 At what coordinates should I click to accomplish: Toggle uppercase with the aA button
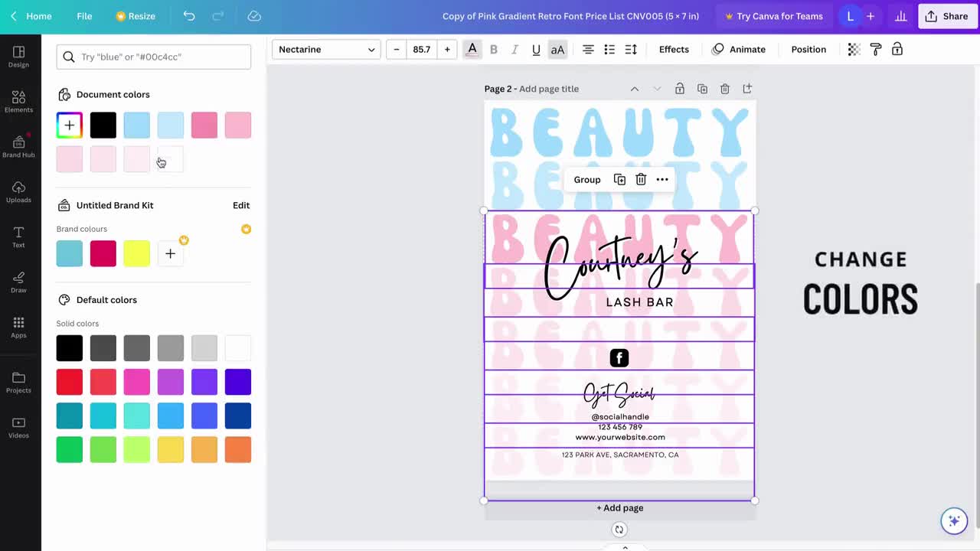tap(557, 49)
